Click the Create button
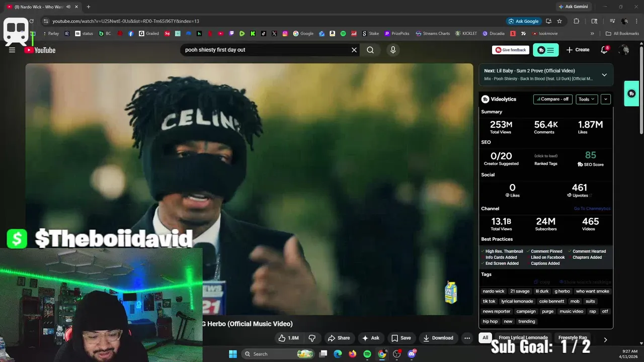 (x=578, y=50)
